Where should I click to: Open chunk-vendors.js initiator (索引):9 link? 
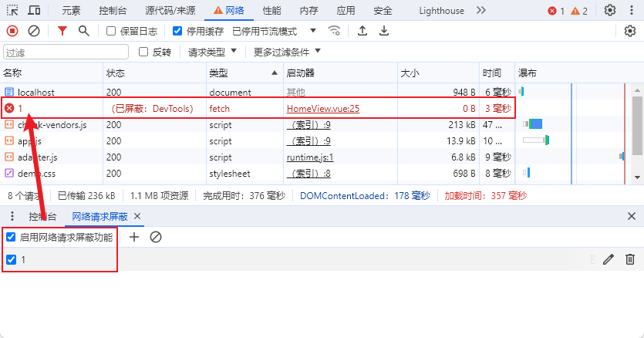tap(309, 124)
